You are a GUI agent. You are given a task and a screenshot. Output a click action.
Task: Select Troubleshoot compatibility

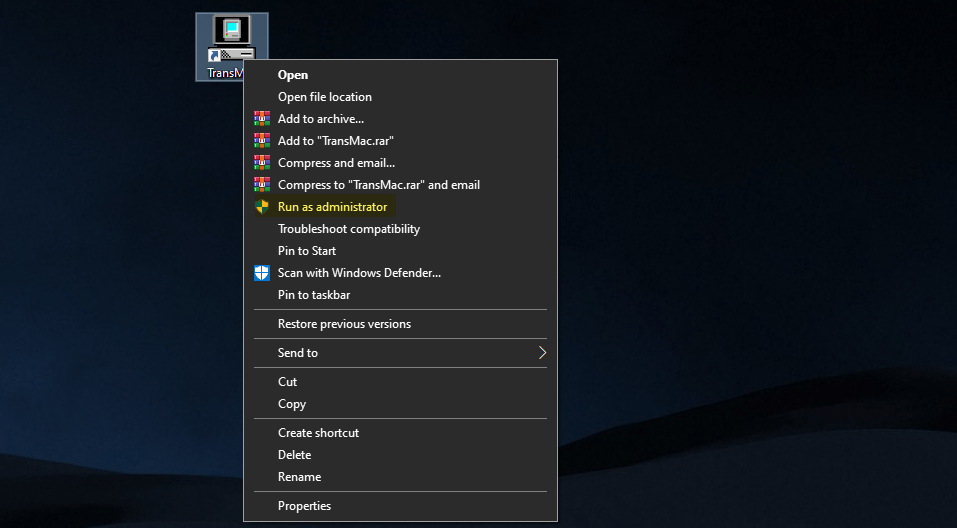[400, 229]
